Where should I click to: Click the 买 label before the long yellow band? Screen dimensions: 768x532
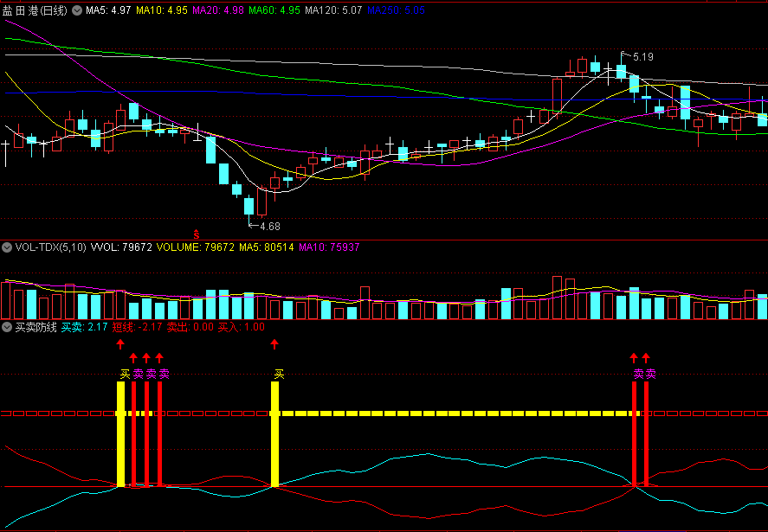pos(279,375)
